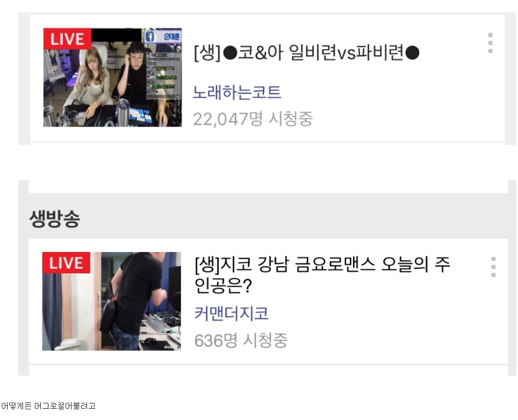Click black censored bar atop first thumbnail
Image resolution: width=518 pixels, height=420 pixels.
[x=116, y=35]
